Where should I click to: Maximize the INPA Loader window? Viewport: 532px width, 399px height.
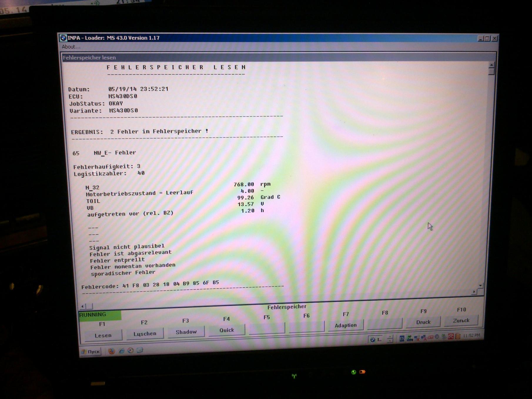point(487,38)
